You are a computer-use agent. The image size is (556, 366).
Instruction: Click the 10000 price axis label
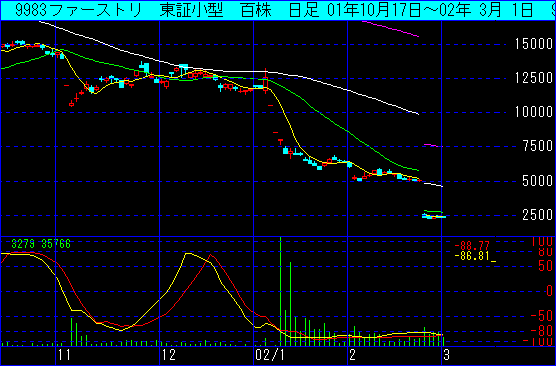(534, 112)
